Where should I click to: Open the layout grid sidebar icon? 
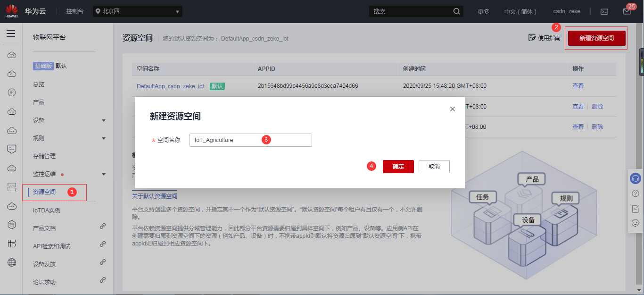click(12, 244)
